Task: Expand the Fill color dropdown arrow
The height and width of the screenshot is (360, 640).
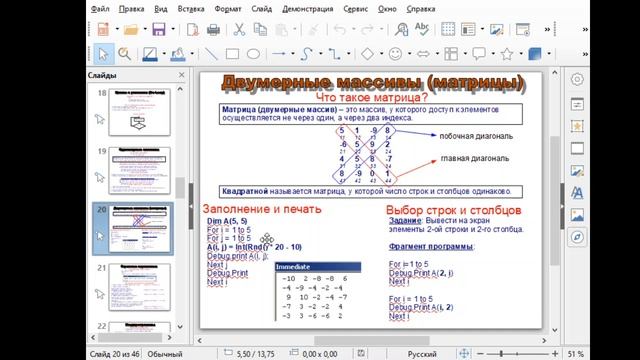Action: click(x=192, y=54)
